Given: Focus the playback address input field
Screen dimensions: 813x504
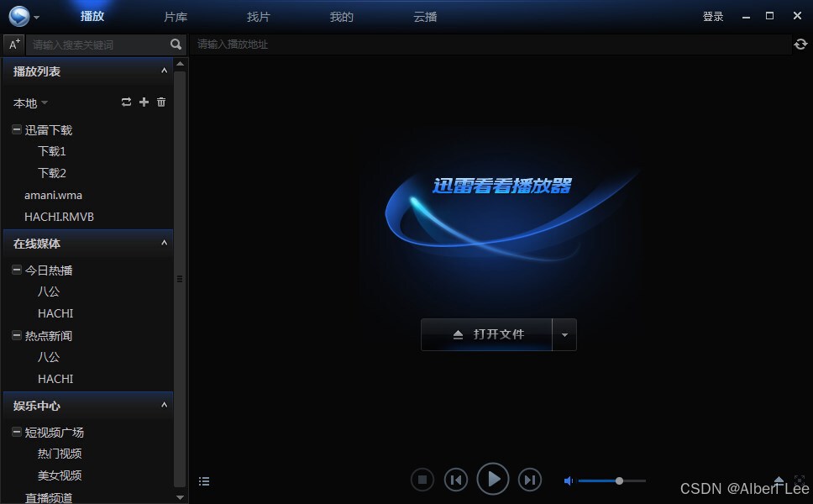Looking at the screenshot, I should (x=490, y=45).
